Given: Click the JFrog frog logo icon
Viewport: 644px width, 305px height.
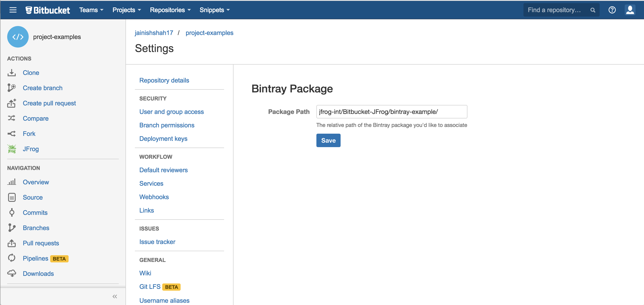Looking at the screenshot, I should click(11, 149).
